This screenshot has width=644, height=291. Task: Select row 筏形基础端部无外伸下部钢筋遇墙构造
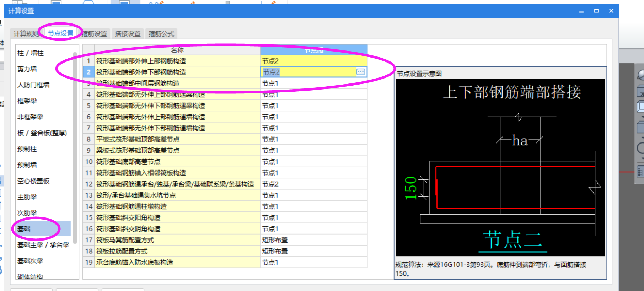pos(177,128)
